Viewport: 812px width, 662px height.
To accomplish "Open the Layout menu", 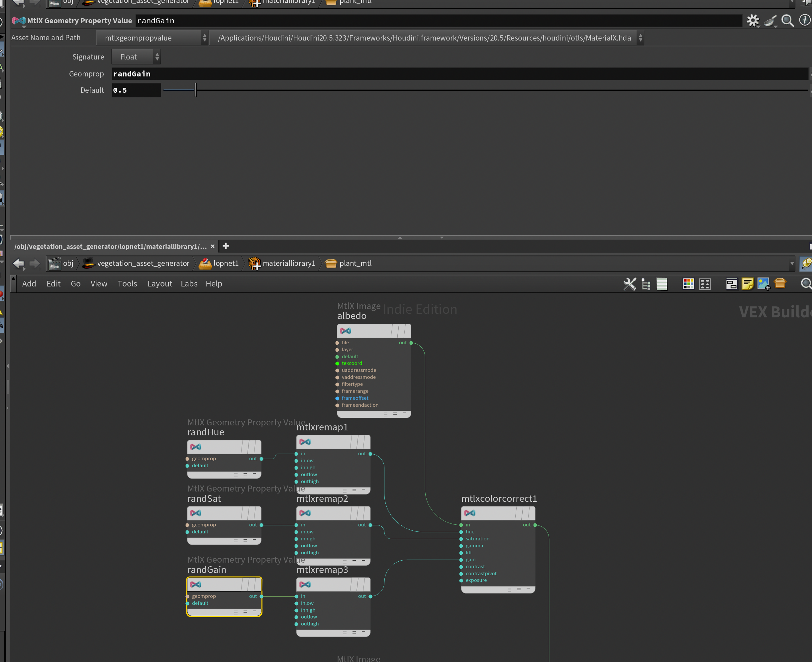I will [159, 284].
